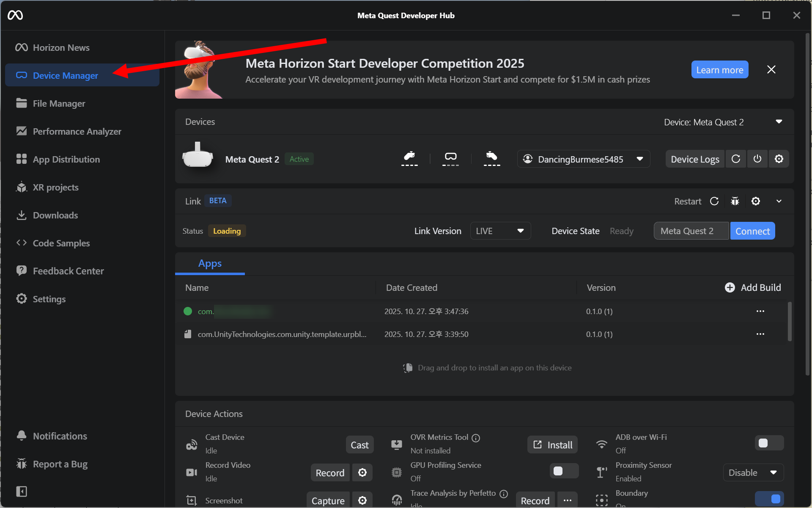Open Record Video settings gear
Viewport: 812px width, 508px height.
click(362, 472)
